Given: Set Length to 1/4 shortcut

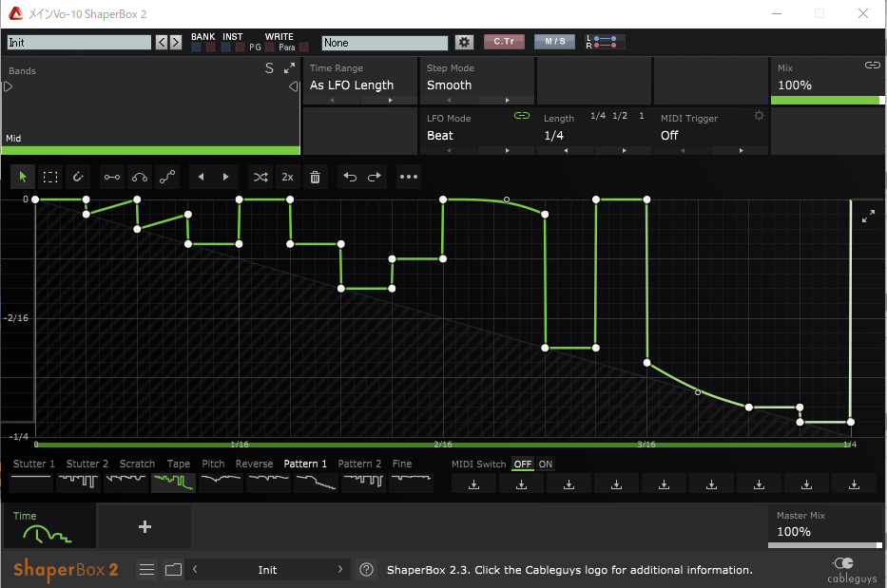Looking at the screenshot, I should 598,115.
